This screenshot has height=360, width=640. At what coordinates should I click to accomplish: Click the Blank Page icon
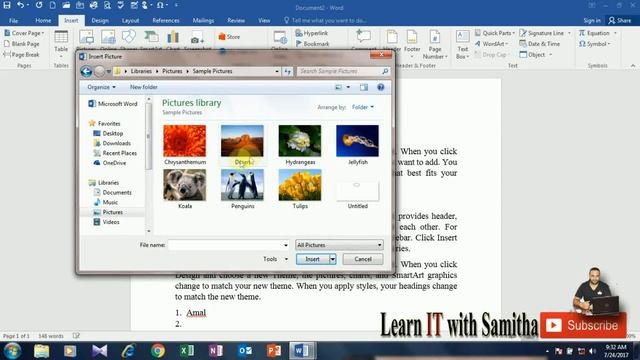pos(7,43)
